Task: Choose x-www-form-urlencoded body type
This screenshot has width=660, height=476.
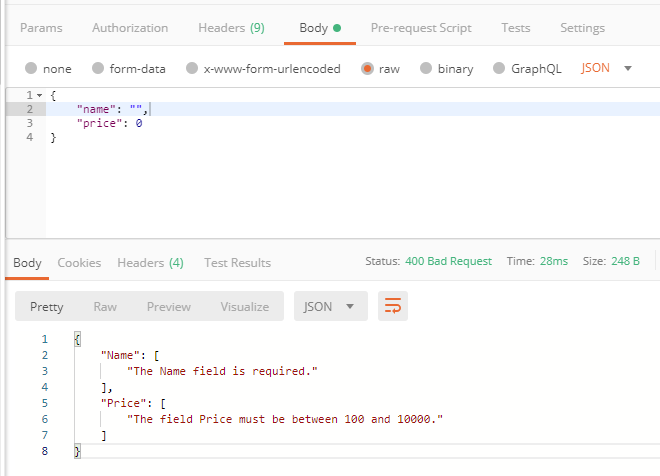Action: pyautogui.click(x=192, y=68)
